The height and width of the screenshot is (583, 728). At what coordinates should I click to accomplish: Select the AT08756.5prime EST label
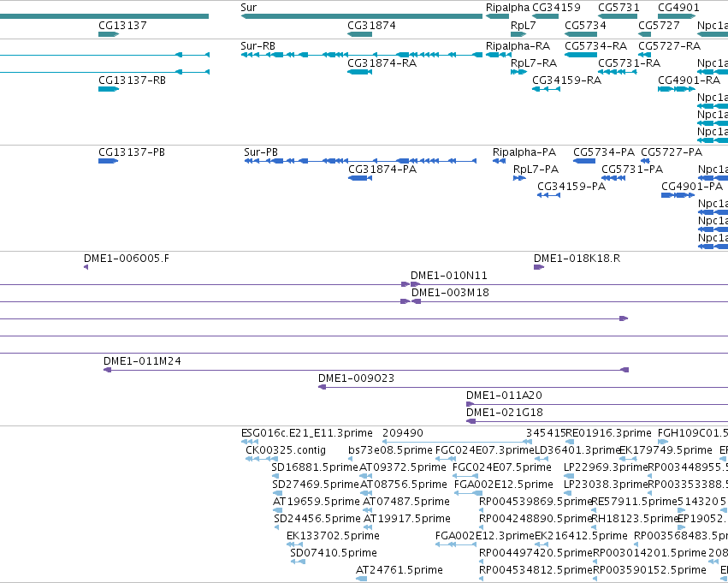coord(404,485)
